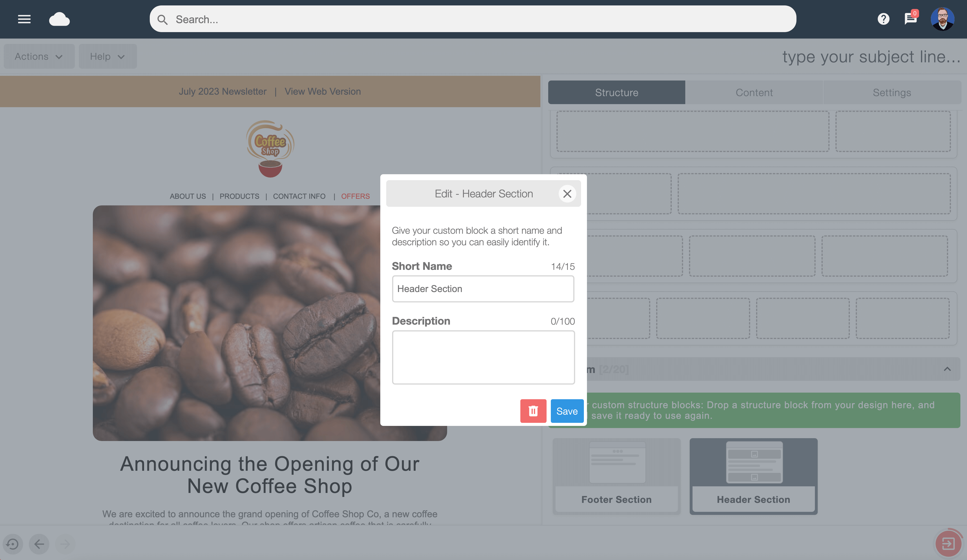
Task: Click the delete block icon in dialog
Action: point(534,411)
